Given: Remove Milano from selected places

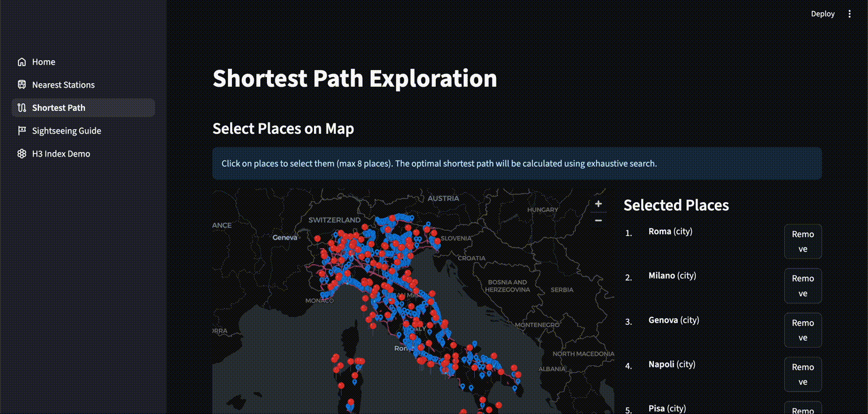Looking at the screenshot, I should (x=803, y=285).
